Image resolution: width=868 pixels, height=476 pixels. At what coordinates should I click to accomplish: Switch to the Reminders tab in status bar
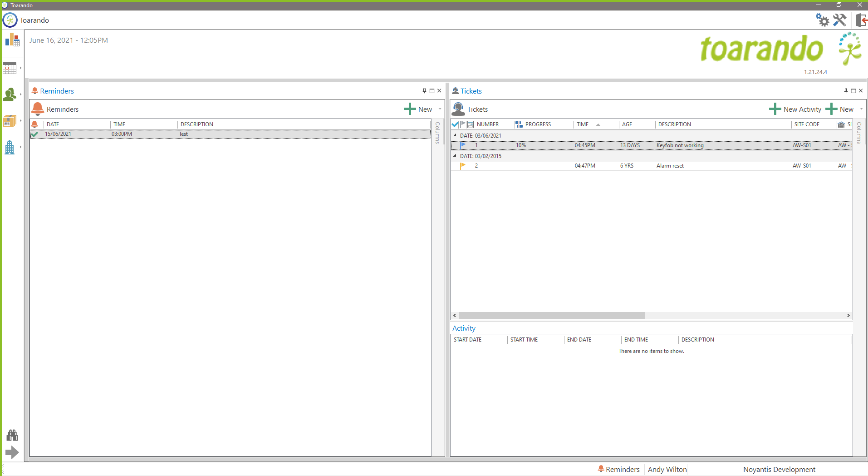point(618,469)
